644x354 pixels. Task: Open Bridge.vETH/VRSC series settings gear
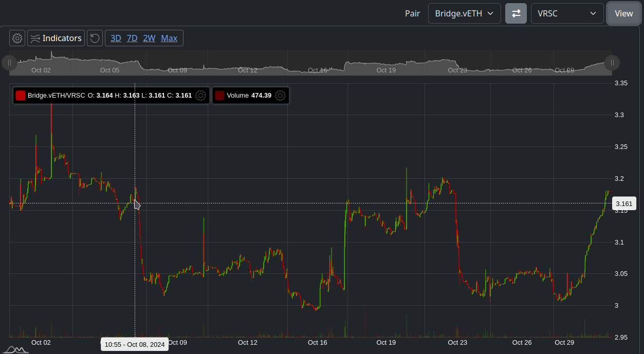point(201,96)
